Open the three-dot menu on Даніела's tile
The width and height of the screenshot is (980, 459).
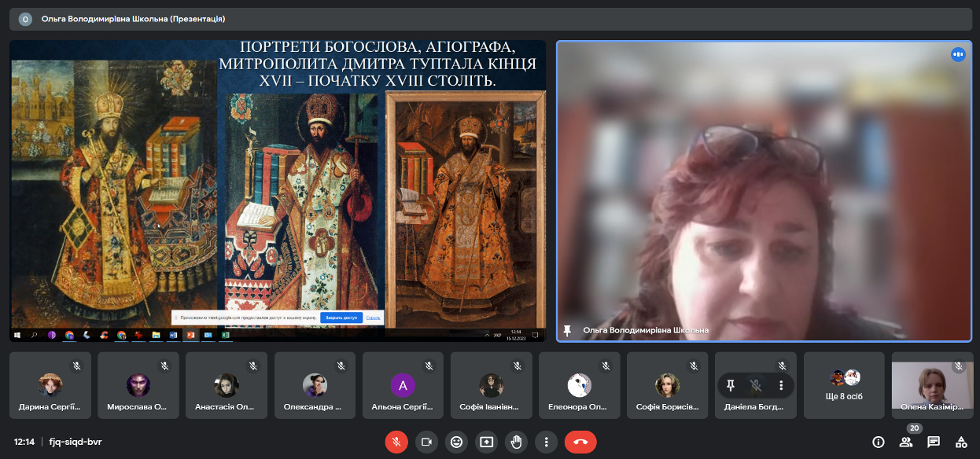click(781, 385)
